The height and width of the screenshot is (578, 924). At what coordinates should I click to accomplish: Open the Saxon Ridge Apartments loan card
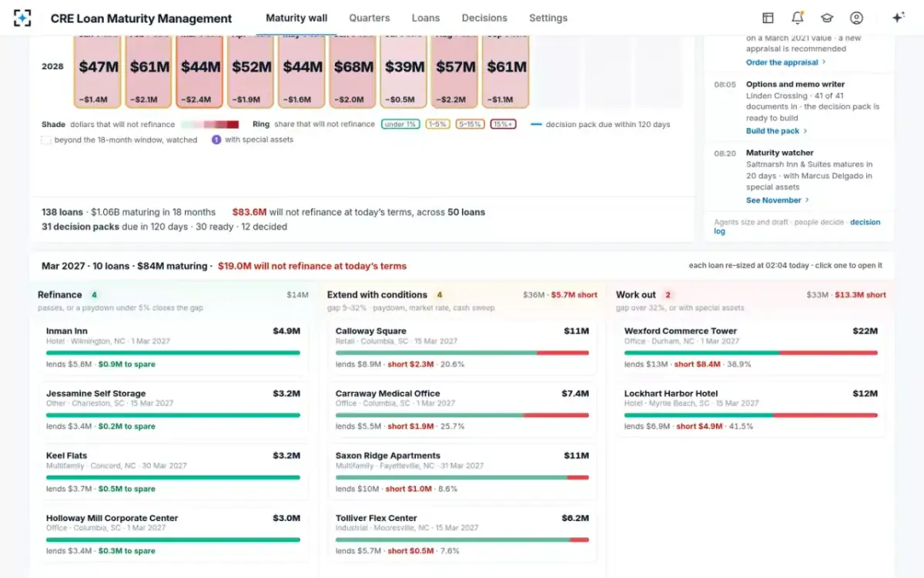coord(462,472)
